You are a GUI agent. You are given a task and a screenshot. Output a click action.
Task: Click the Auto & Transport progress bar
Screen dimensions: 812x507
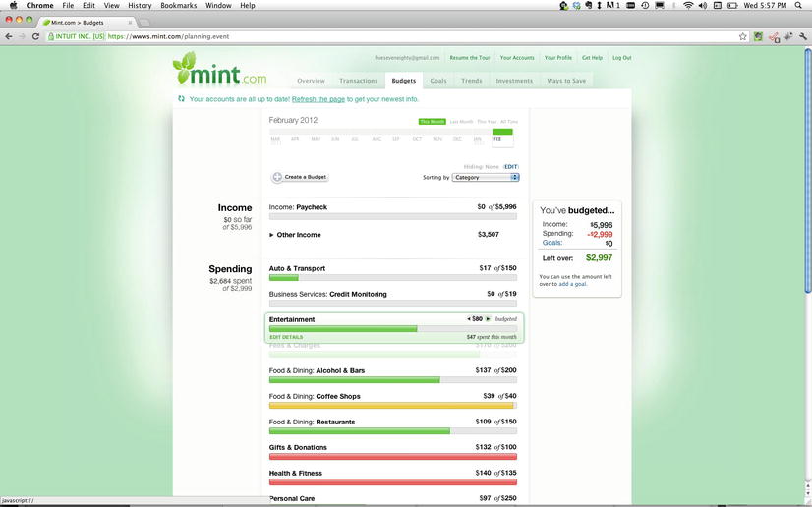click(392, 278)
